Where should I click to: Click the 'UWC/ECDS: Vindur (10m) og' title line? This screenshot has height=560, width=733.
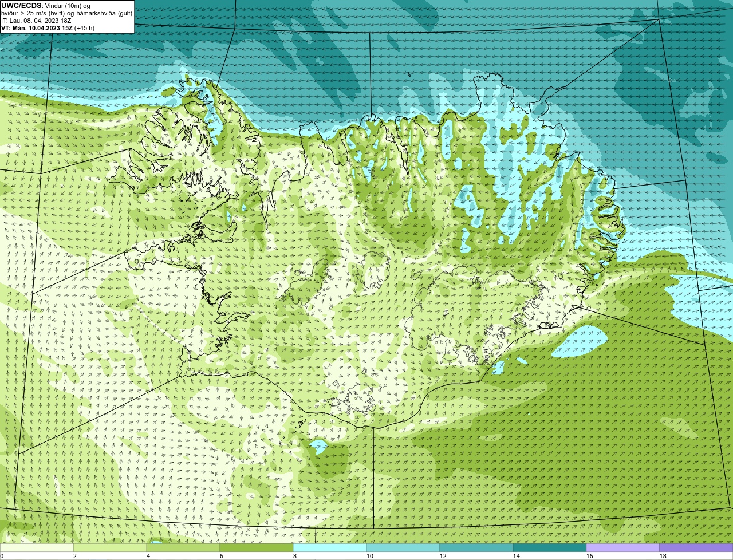(x=46, y=6)
